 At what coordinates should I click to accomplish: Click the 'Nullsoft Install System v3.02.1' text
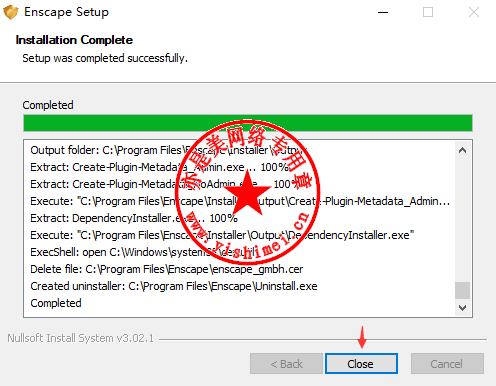[x=80, y=338]
